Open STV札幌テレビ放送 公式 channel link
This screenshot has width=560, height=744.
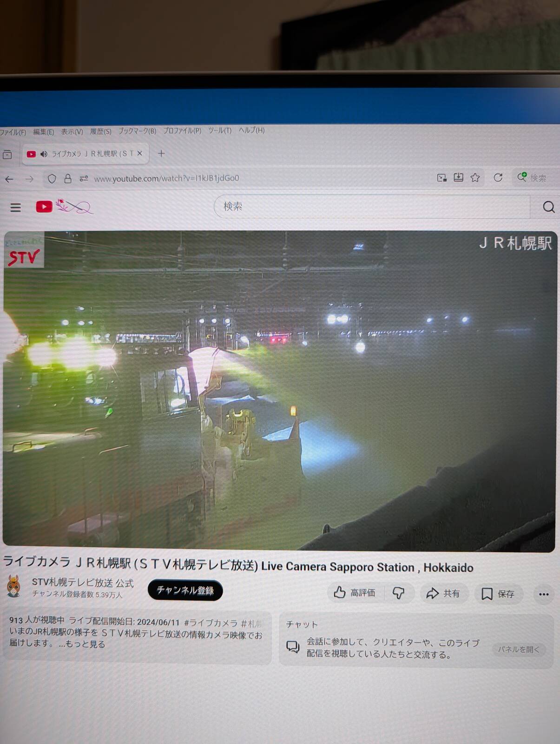(x=82, y=582)
